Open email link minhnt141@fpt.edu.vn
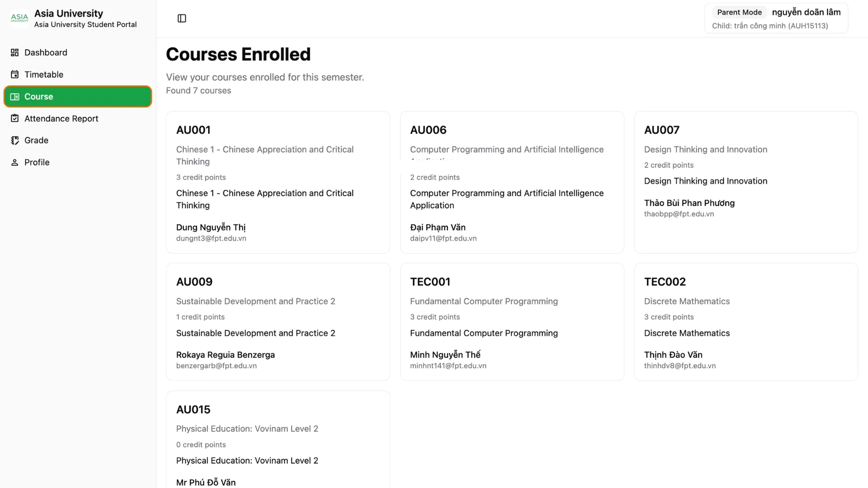The height and width of the screenshot is (488, 868). [x=448, y=366]
